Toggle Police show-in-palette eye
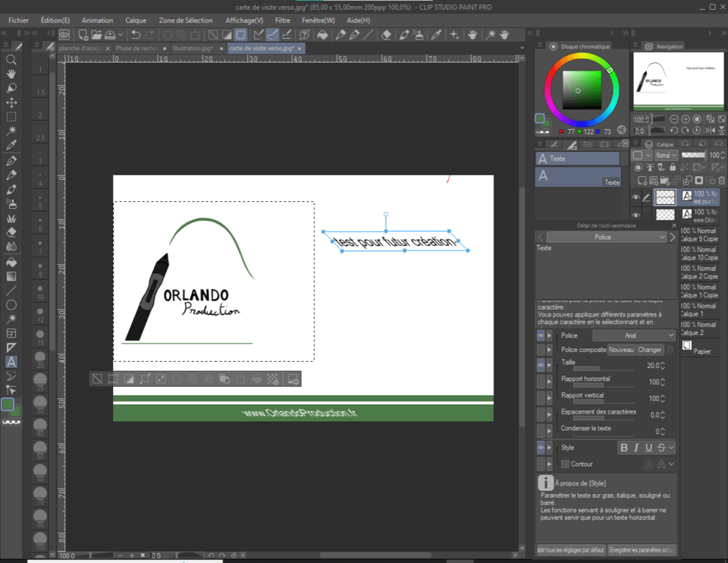728x563 pixels. point(541,335)
